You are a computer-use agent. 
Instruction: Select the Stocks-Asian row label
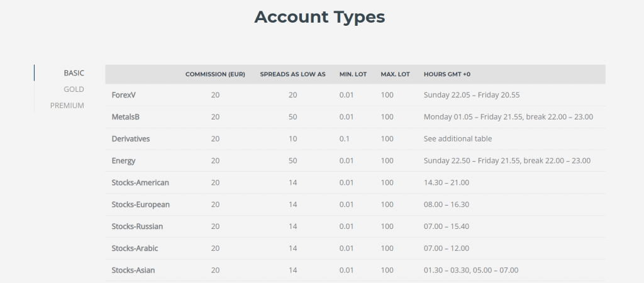pos(133,270)
